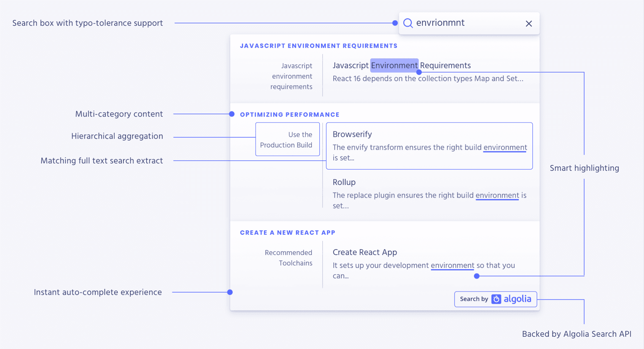Viewport: 644px width, 349px height.
Task: Select the Browserify search result
Action: 429,146
